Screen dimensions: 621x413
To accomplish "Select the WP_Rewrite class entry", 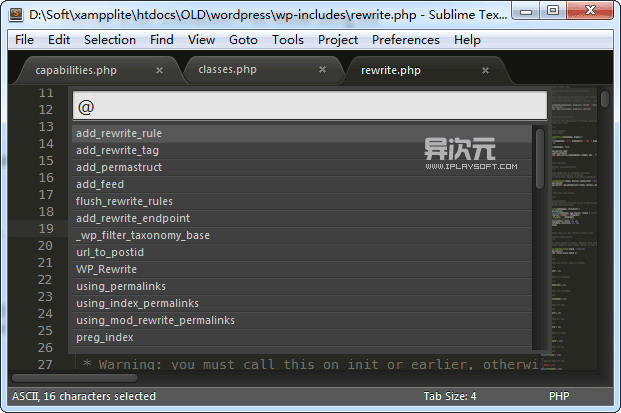I will click(302, 270).
